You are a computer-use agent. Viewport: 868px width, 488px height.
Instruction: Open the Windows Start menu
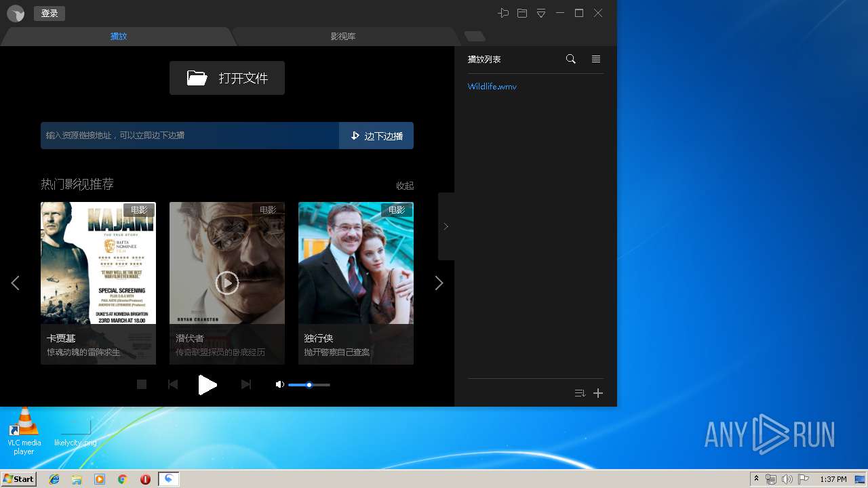(x=19, y=479)
